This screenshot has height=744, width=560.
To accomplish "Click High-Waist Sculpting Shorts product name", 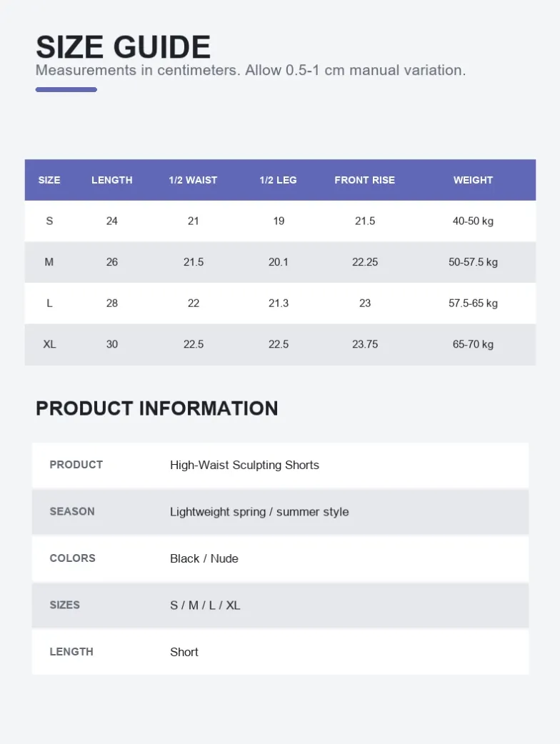I will click(244, 465).
